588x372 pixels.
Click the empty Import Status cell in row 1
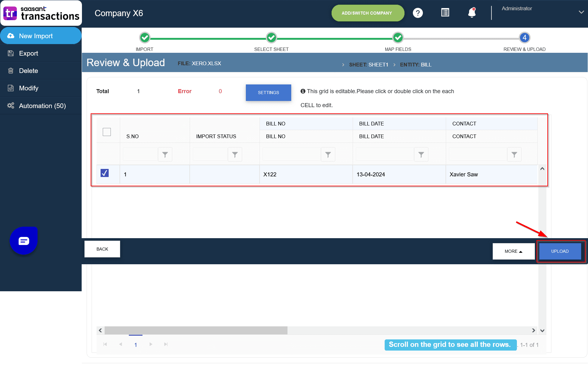[225, 175]
